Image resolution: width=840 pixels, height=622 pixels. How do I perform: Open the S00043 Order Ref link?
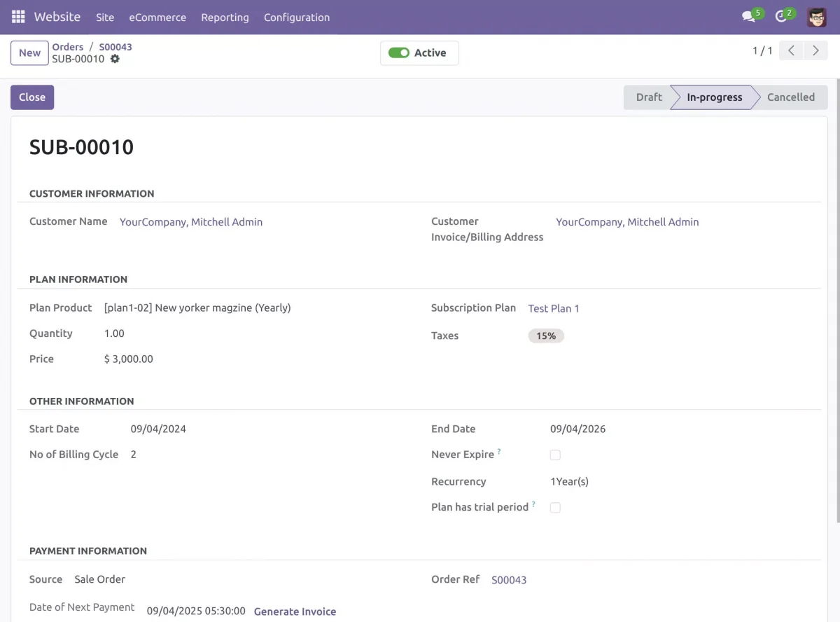pos(509,580)
